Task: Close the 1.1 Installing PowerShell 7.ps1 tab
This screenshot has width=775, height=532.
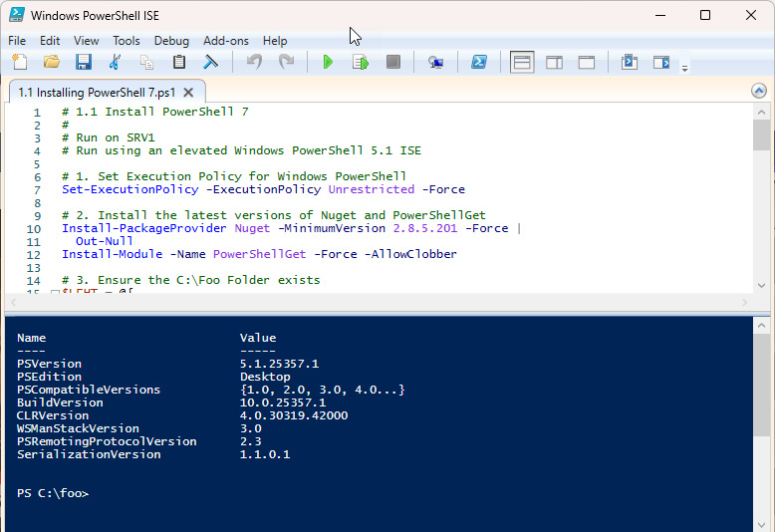Action: 188,93
